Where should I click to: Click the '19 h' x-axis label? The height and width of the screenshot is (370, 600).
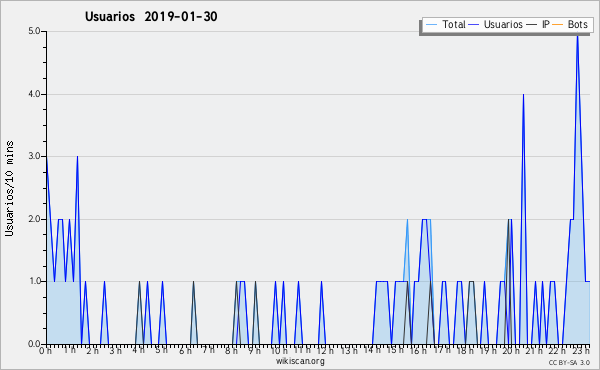click(x=488, y=351)
